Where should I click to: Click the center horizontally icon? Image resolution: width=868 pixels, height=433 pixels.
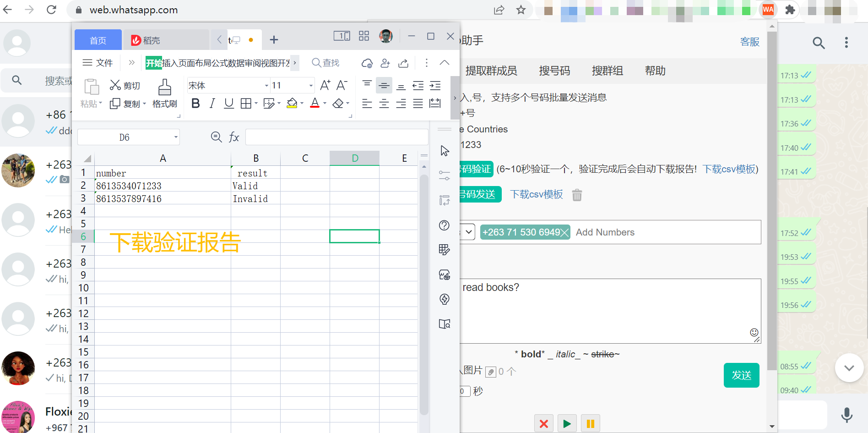tap(384, 104)
